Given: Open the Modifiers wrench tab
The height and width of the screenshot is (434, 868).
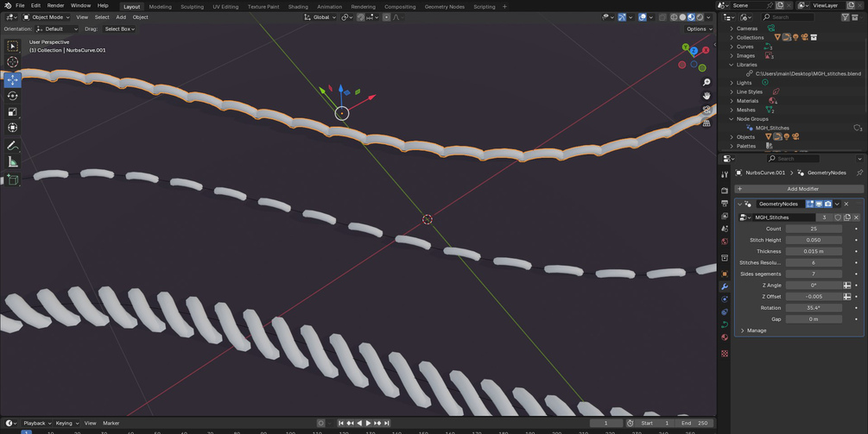Looking at the screenshot, I should click(725, 286).
